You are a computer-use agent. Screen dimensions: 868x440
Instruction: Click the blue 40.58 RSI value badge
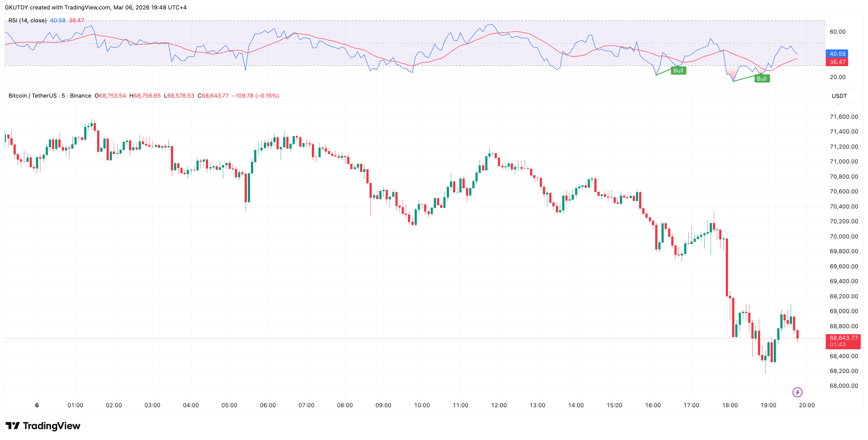pyautogui.click(x=838, y=54)
